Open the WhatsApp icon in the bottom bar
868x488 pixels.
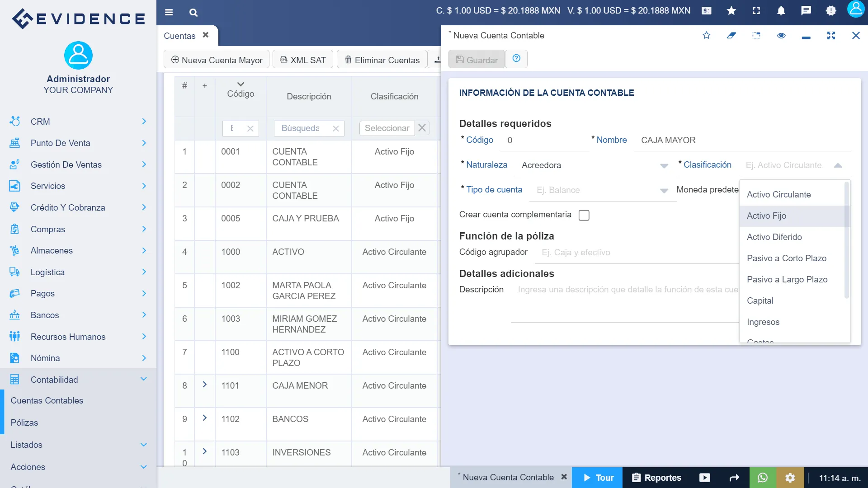763,477
